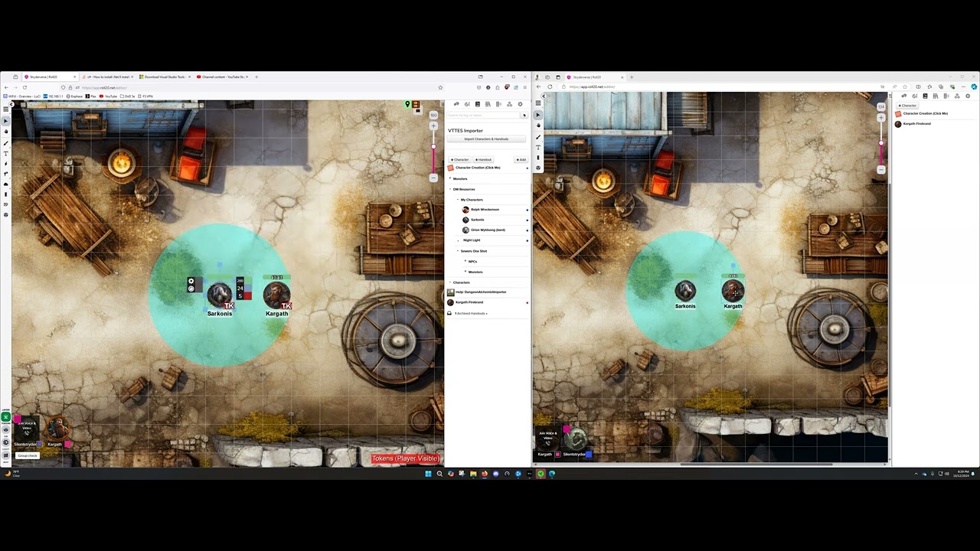Open Journal tab in left window sidebar

(478, 104)
